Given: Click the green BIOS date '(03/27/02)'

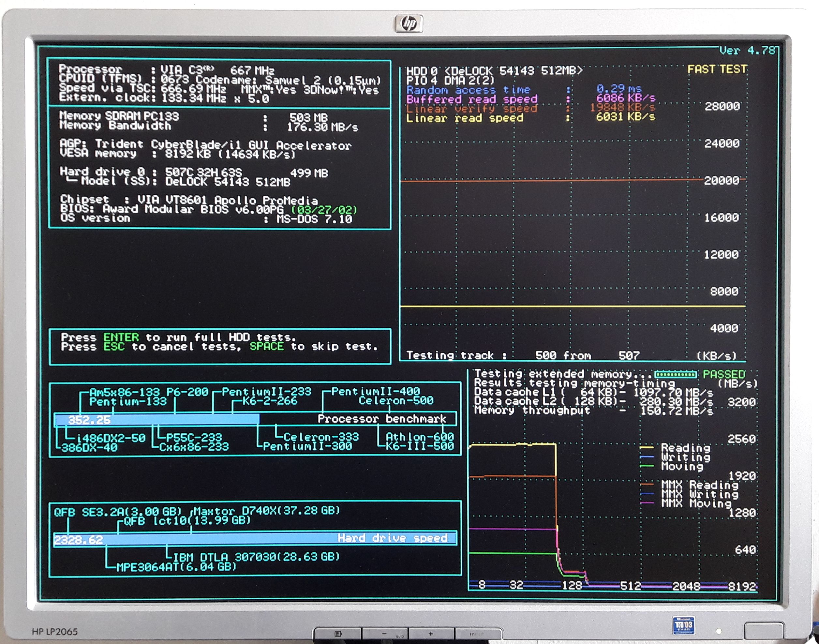Looking at the screenshot, I should point(324,209).
